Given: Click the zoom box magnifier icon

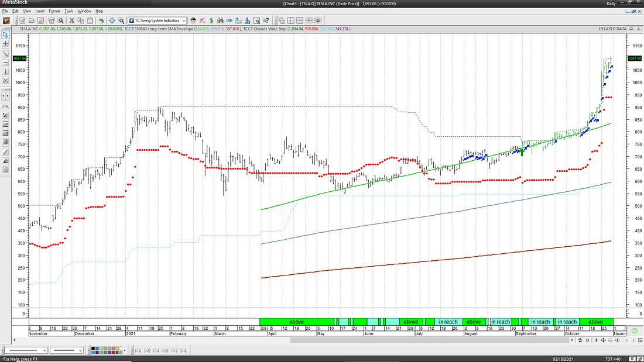Looking at the screenshot, I should (121, 20).
